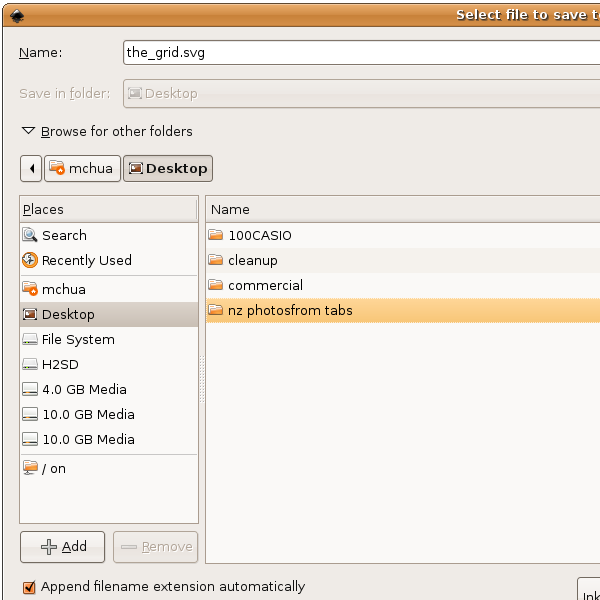Click the Places column header
600x600 pixels.
click(x=108, y=210)
